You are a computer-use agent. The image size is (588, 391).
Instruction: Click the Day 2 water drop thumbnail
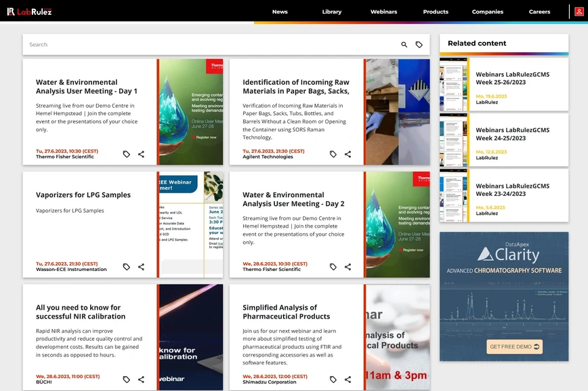coord(398,224)
